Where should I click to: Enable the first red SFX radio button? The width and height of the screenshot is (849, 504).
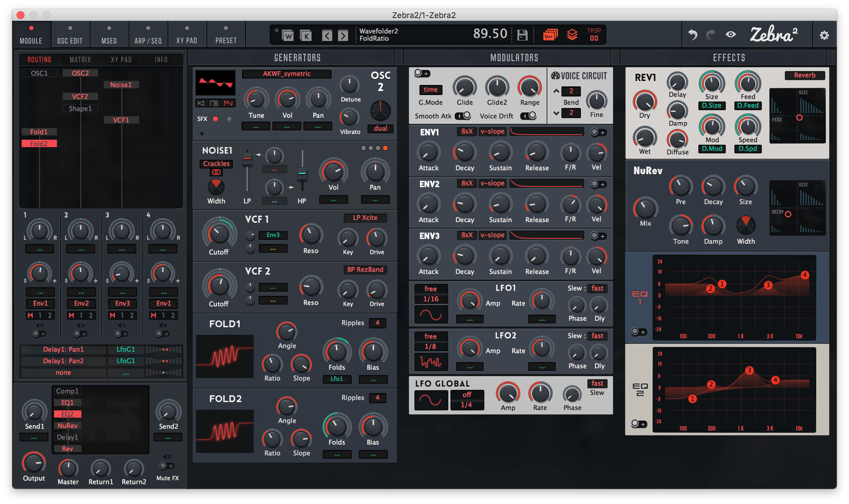[x=215, y=119]
